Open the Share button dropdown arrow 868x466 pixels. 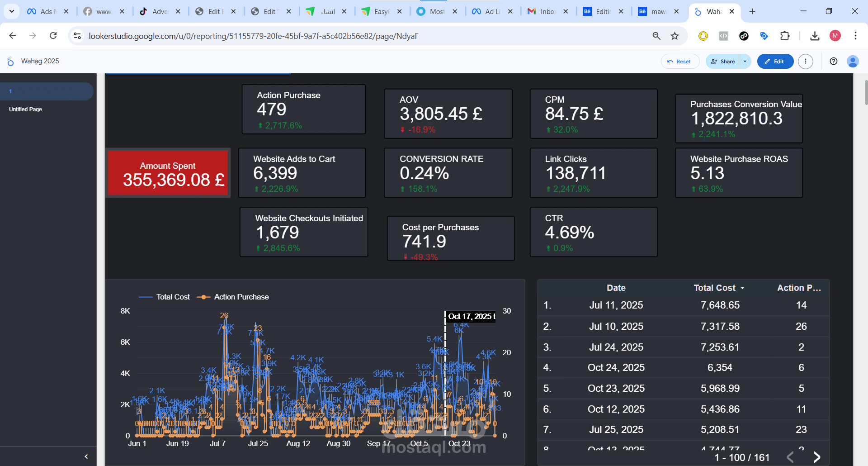coord(745,61)
